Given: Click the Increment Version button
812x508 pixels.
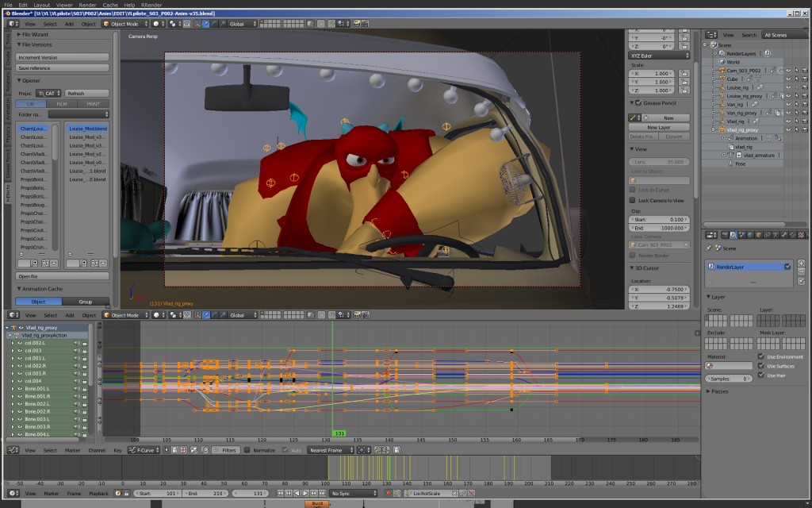Looking at the screenshot, I should coord(62,57).
